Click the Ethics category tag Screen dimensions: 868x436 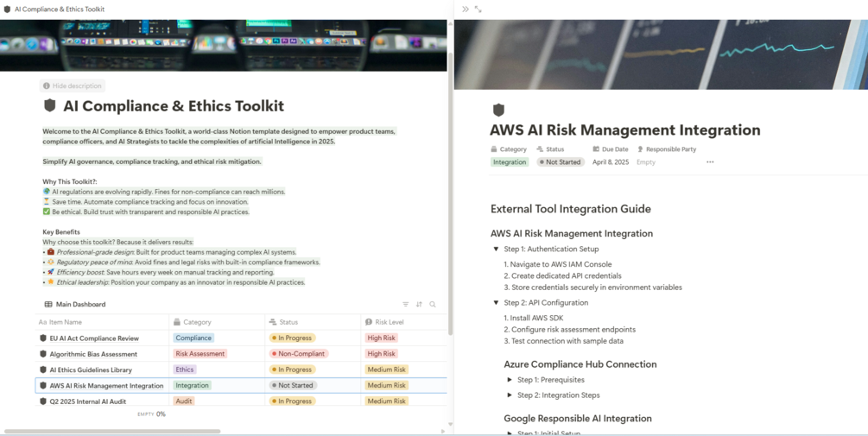pyautogui.click(x=185, y=370)
